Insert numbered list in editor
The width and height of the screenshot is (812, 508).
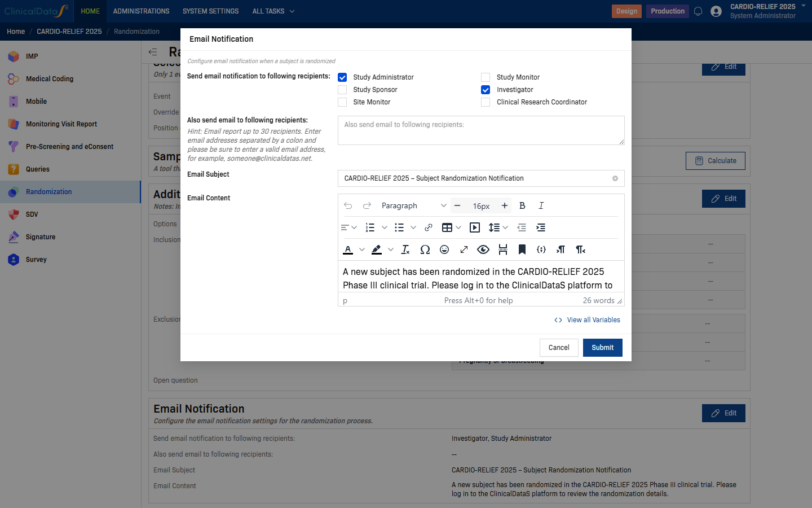(x=370, y=227)
